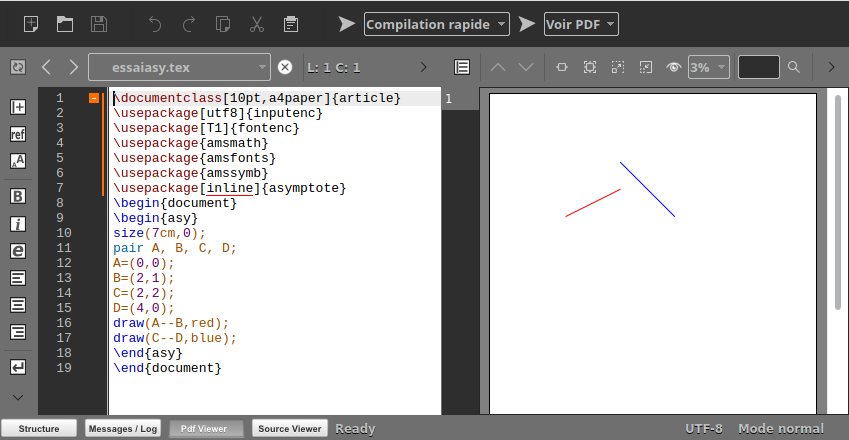Apply emphasis formatting
The image size is (849, 440).
pyautogui.click(x=18, y=251)
